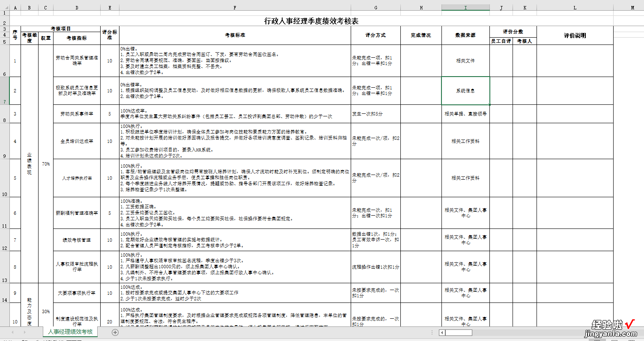Click the title 行政人事经理季度绩效考核表

click(x=311, y=21)
